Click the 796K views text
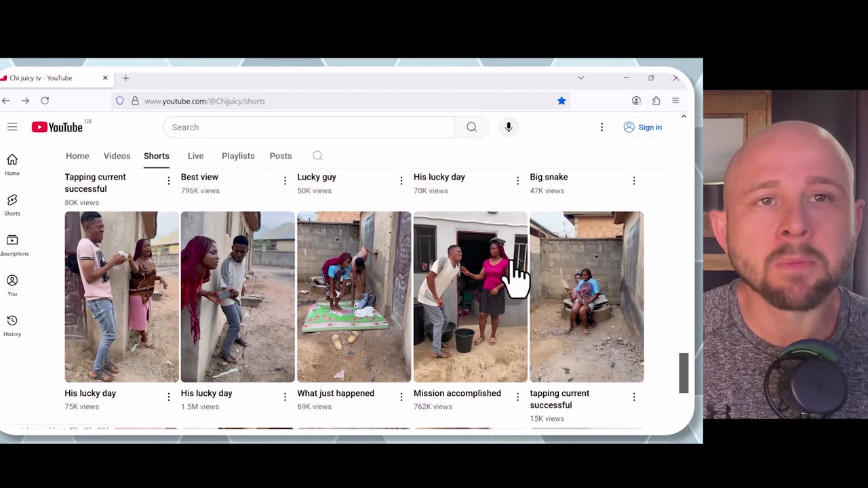The width and height of the screenshot is (868, 488). click(200, 190)
